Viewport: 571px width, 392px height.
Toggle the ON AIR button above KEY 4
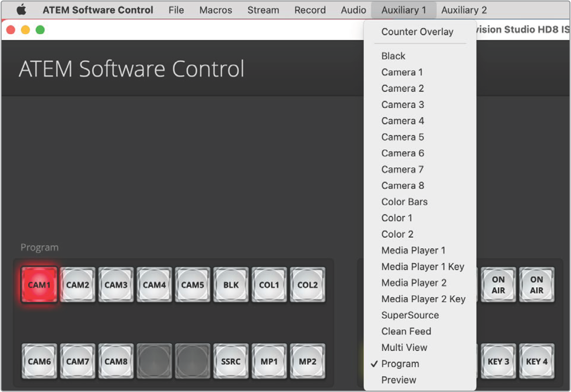537,285
